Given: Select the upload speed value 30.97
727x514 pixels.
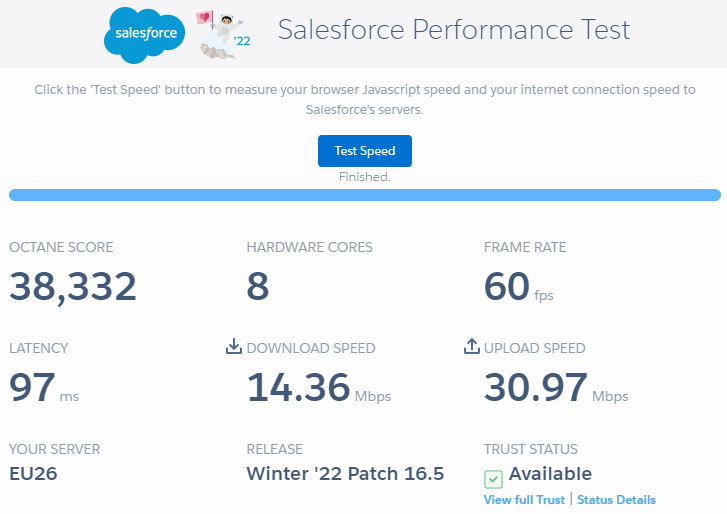Looking at the screenshot, I should coord(536,387).
